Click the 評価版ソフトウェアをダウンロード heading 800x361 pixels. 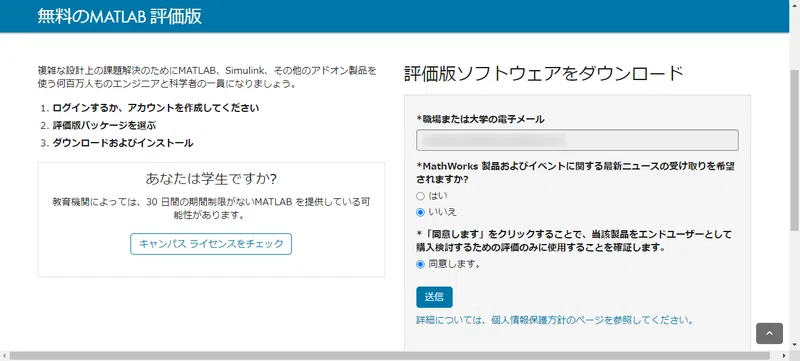click(x=543, y=74)
